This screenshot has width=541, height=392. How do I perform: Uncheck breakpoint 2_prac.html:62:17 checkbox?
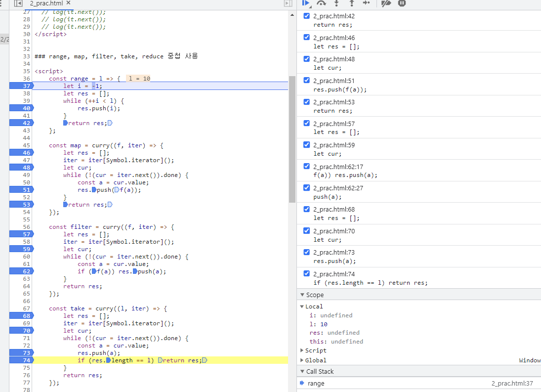pos(306,166)
